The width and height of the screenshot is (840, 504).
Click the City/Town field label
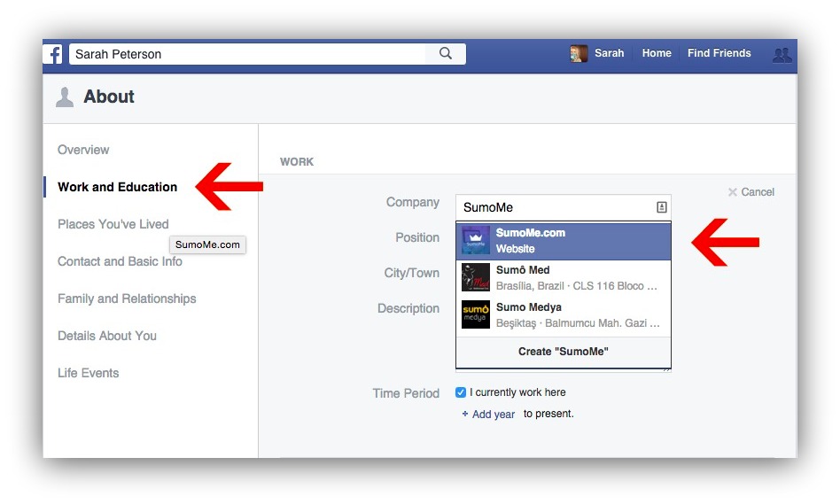411,273
